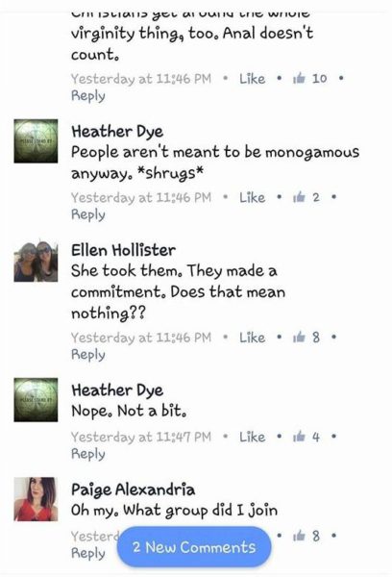Open Heather Dye's avatar beside the monogamous comment
The image size is (392, 577).
[x=36, y=141]
